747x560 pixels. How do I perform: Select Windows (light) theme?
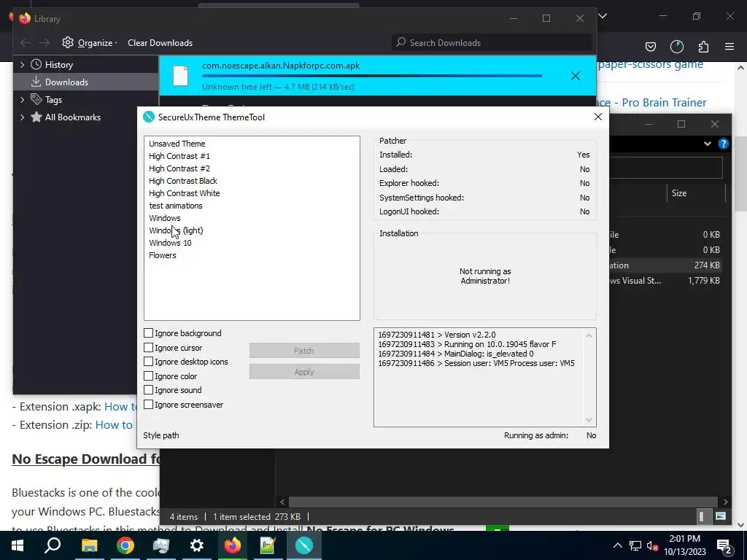coord(176,230)
